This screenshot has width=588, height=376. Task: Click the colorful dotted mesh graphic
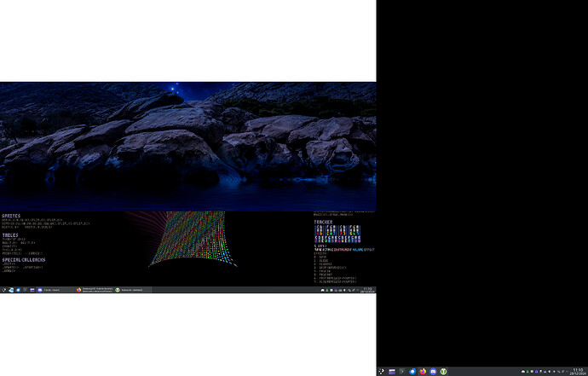click(193, 240)
